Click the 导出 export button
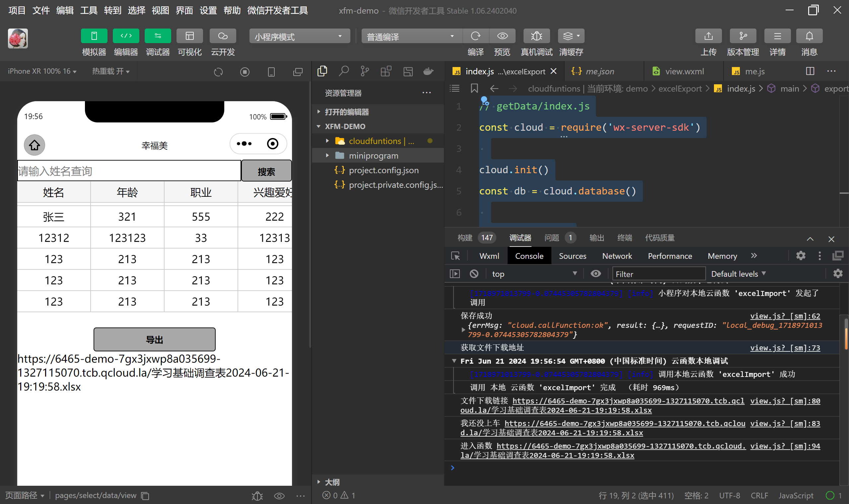 point(155,339)
